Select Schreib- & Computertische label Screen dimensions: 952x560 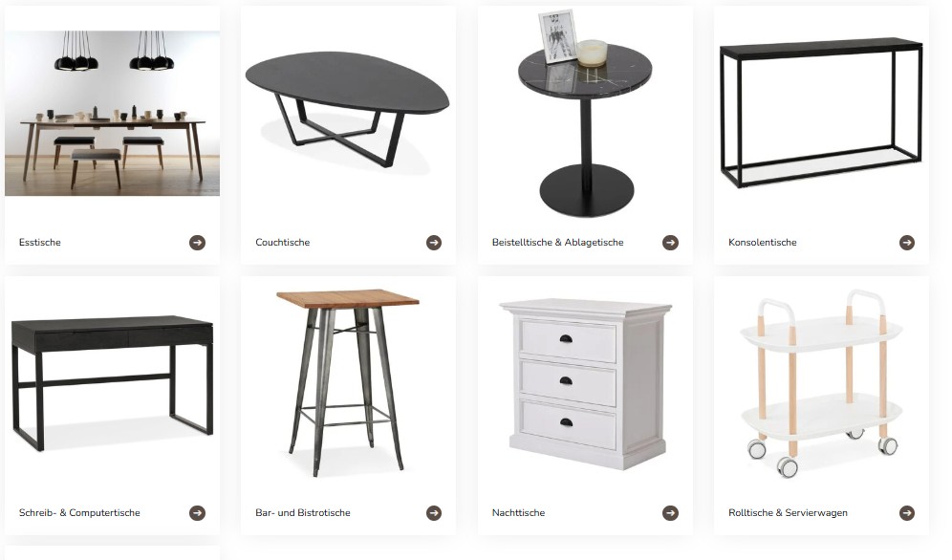click(79, 512)
